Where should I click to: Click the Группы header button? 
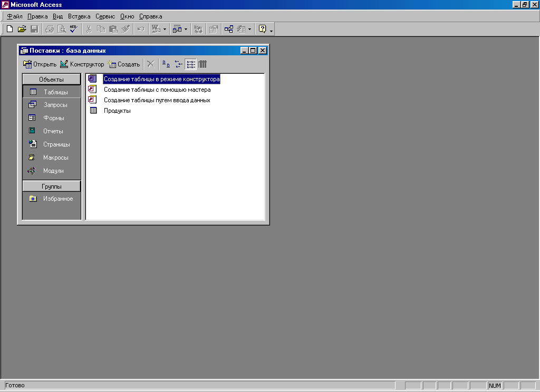[x=51, y=187]
